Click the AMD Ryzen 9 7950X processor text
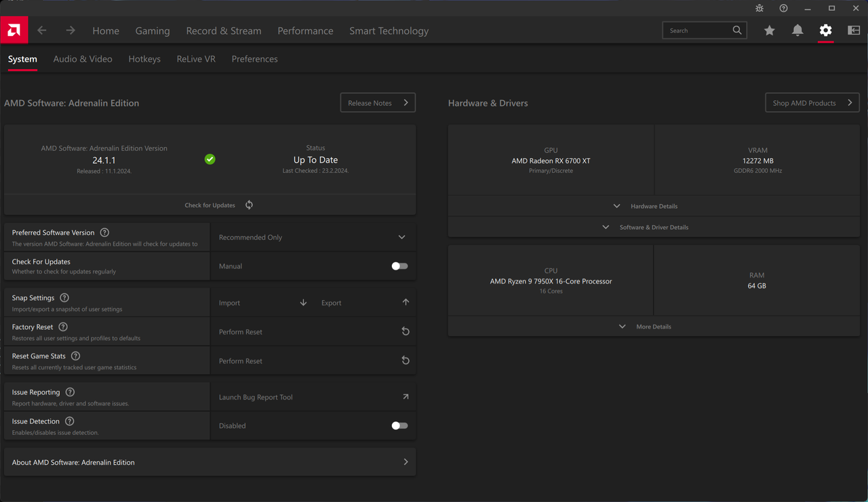Viewport: 868px width, 502px height. coord(551,281)
